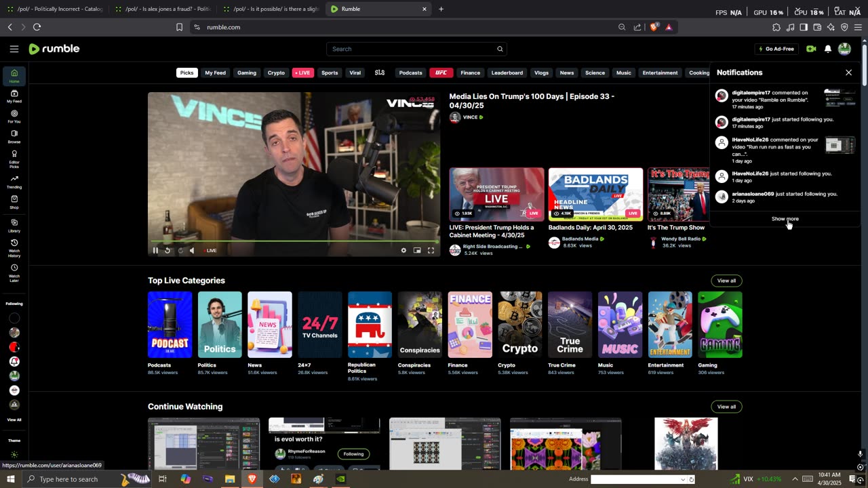Select the LIVE category tab
This screenshot has height=488, width=868.
(x=303, y=73)
